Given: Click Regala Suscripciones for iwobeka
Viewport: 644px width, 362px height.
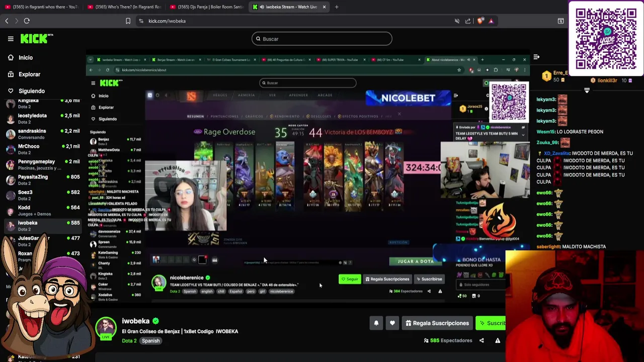Looking at the screenshot, I should point(437,323).
